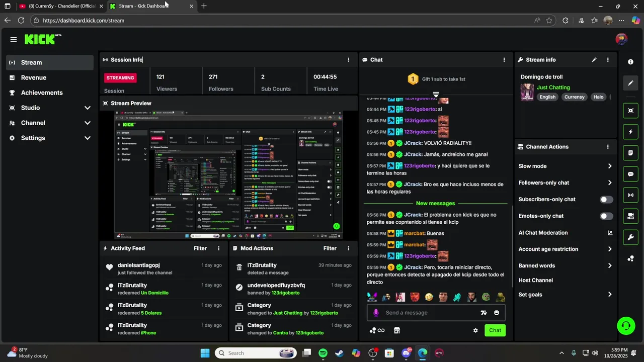Click the info circle icon in right sidebar
This screenshot has width=644, height=362.
click(x=630, y=62)
